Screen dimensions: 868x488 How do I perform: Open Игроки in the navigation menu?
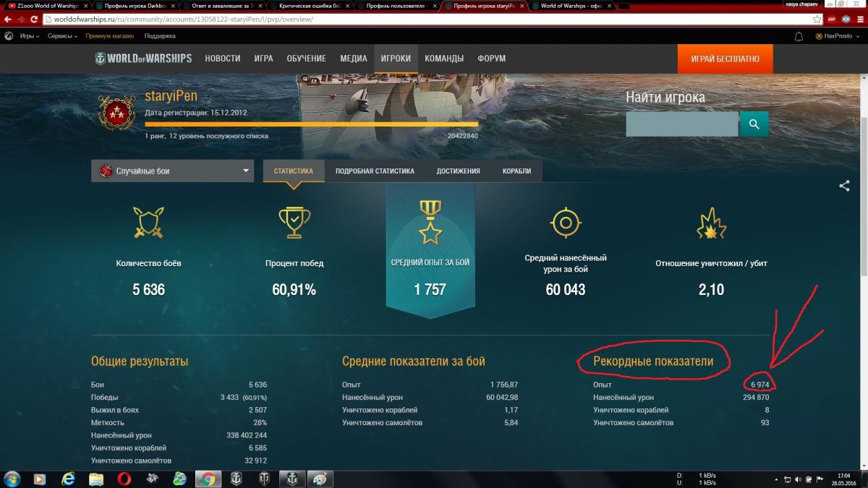click(x=396, y=59)
